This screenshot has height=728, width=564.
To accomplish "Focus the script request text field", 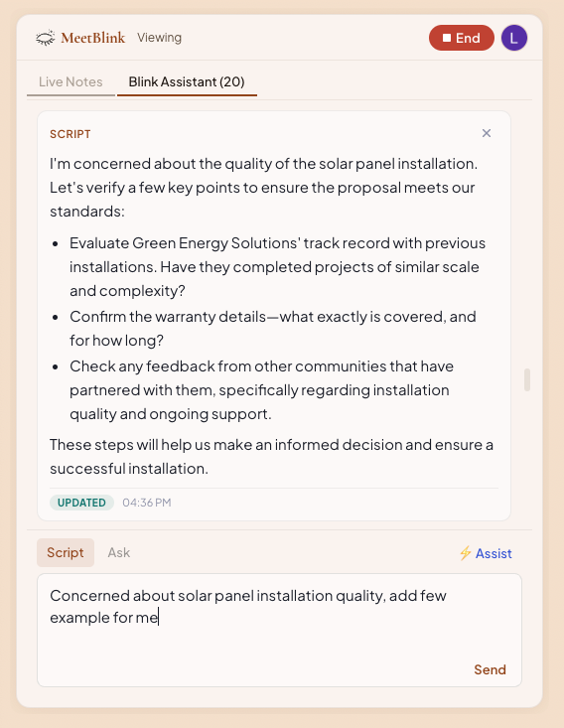I will [279, 630].
